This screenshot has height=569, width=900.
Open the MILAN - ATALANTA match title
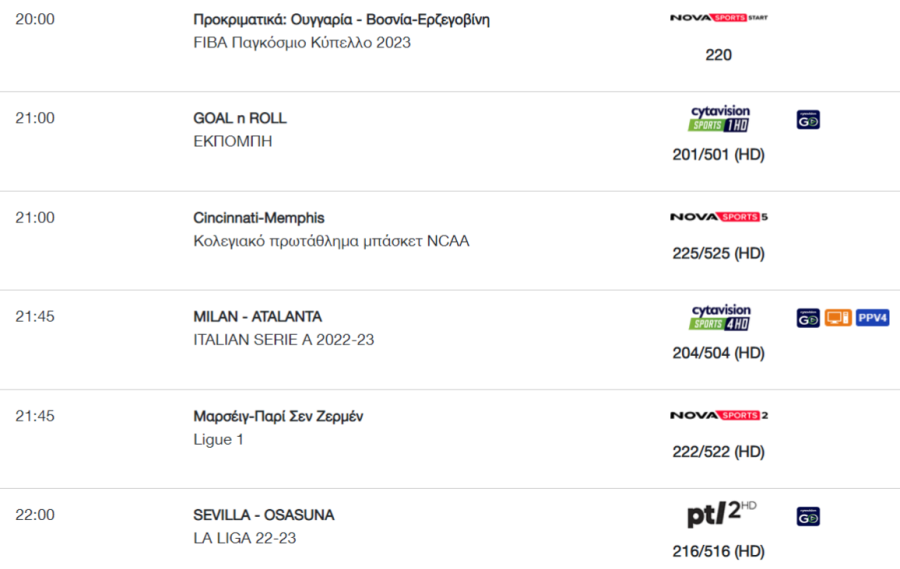[x=258, y=316]
